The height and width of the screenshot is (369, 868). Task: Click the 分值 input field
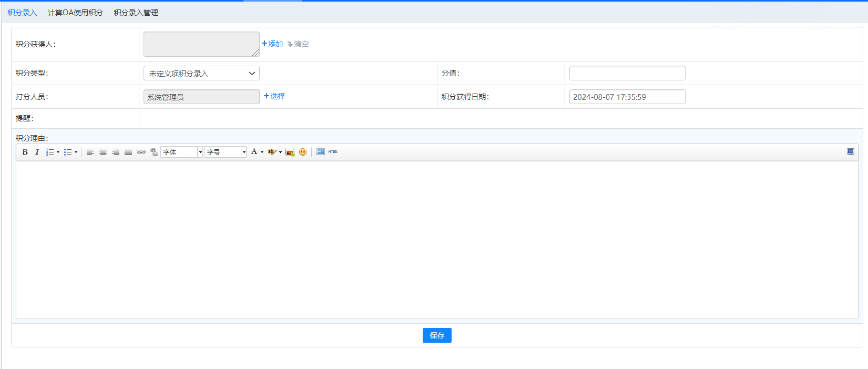627,73
